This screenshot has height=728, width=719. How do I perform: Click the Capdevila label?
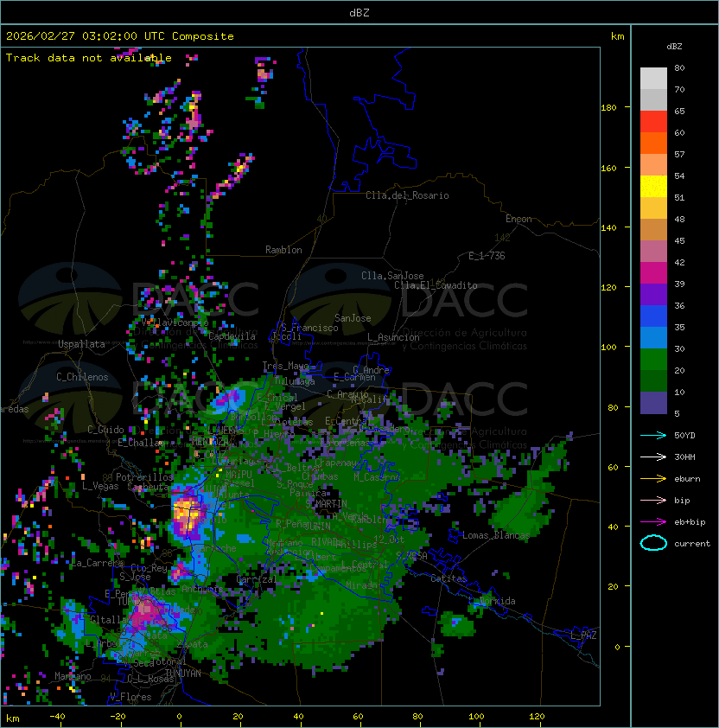pyautogui.click(x=232, y=336)
